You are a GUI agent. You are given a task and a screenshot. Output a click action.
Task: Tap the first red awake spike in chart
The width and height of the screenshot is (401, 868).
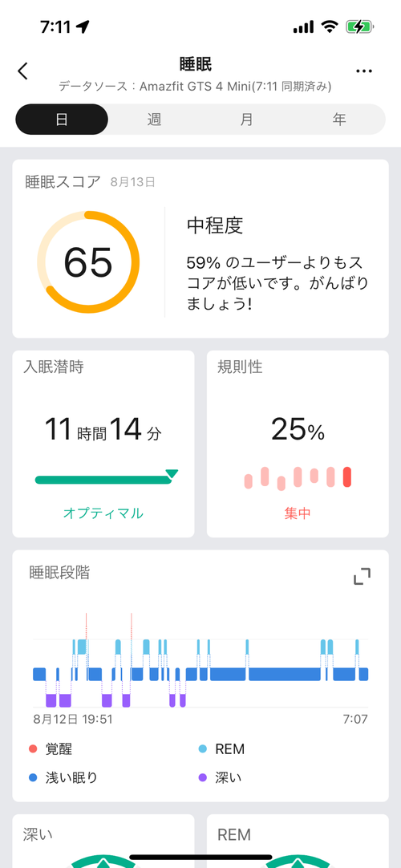coord(87,626)
